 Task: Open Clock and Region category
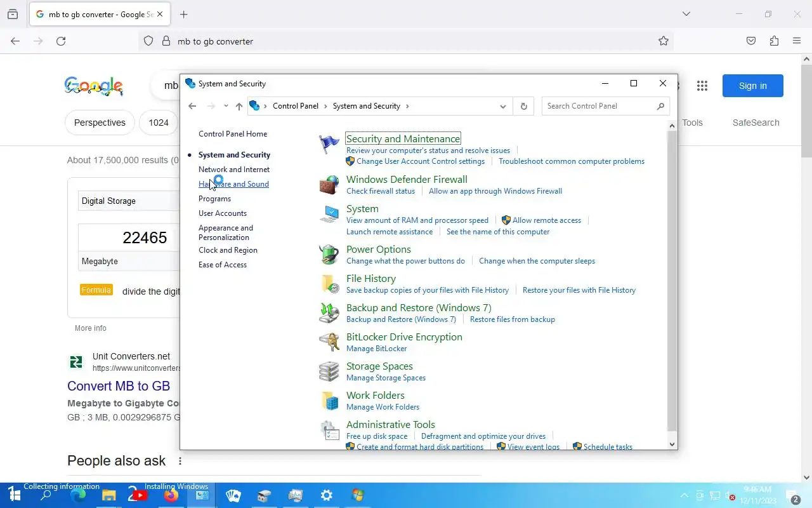click(228, 250)
